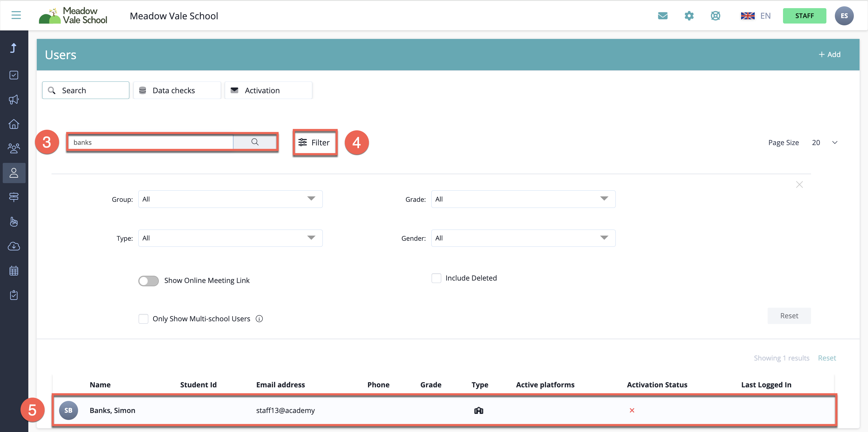Screen dimensions: 868x432
Task: Click the mail envelope icon in header
Action: point(662,16)
